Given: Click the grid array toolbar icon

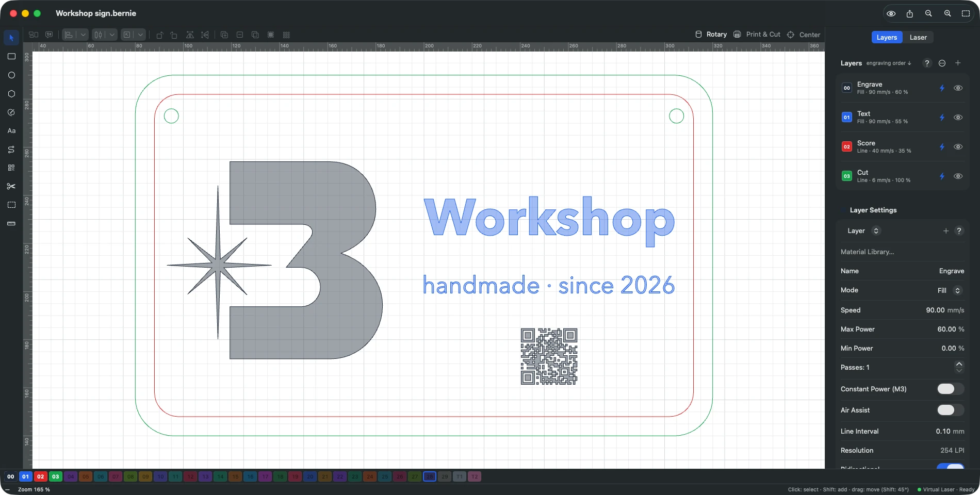Looking at the screenshot, I should (286, 35).
